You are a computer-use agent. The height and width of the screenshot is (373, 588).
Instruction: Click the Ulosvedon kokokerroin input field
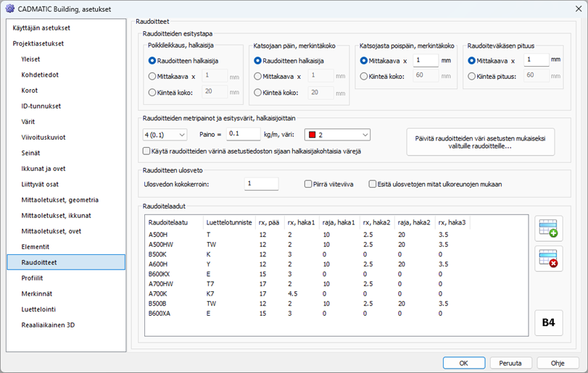(262, 183)
